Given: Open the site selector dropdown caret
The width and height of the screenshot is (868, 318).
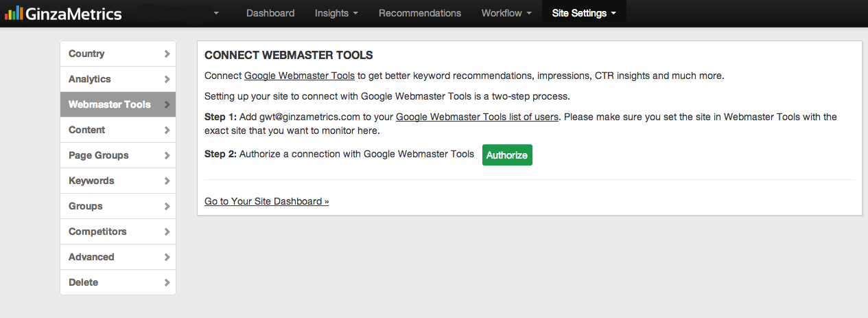Looking at the screenshot, I should pyautogui.click(x=216, y=13).
